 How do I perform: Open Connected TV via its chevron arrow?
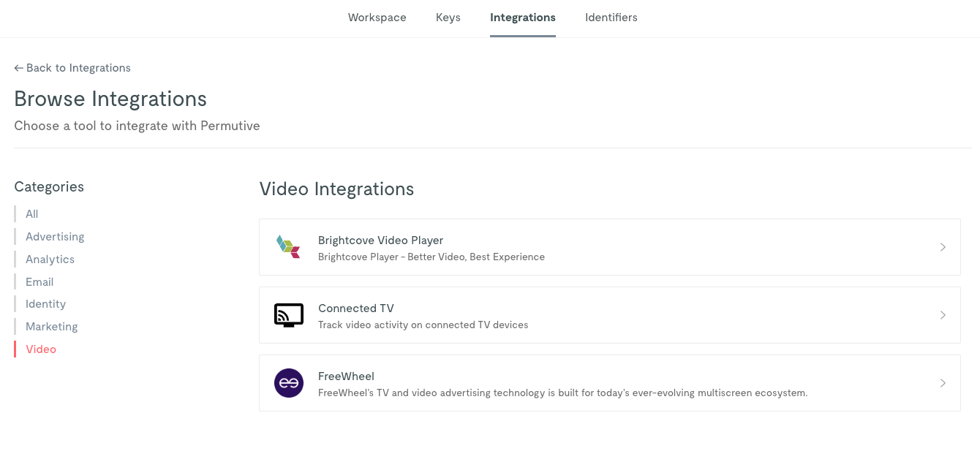tap(943, 315)
